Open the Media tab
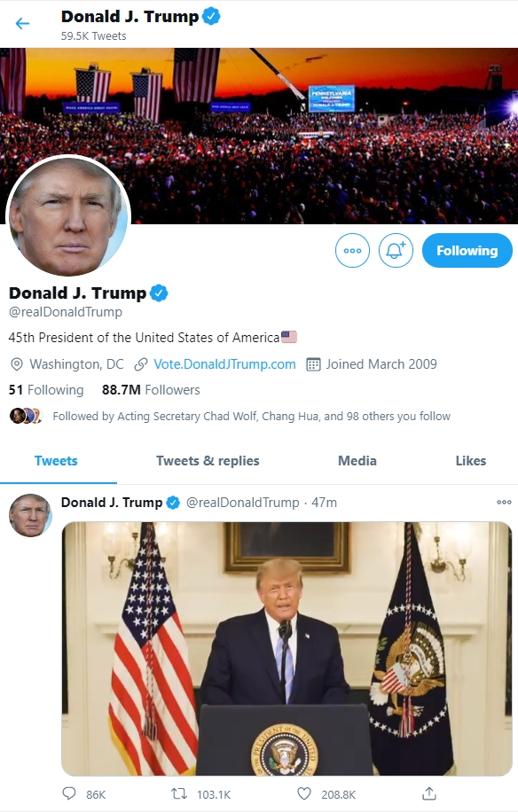The image size is (518, 812). 357,461
